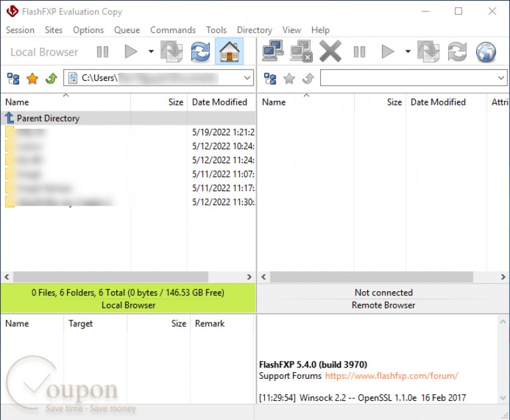The height and width of the screenshot is (420, 510).
Task: Sort remote list by Date Modified column
Action: coord(446,102)
